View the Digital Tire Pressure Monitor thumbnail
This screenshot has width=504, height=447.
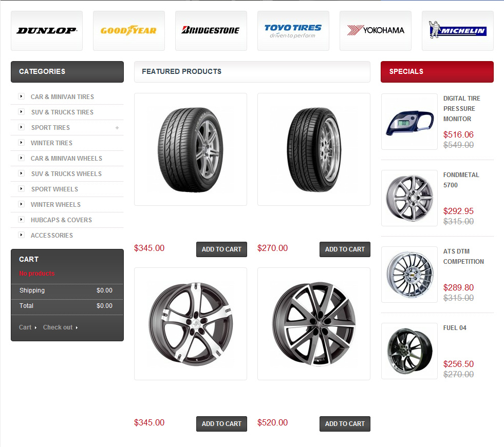(x=409, y=122)
